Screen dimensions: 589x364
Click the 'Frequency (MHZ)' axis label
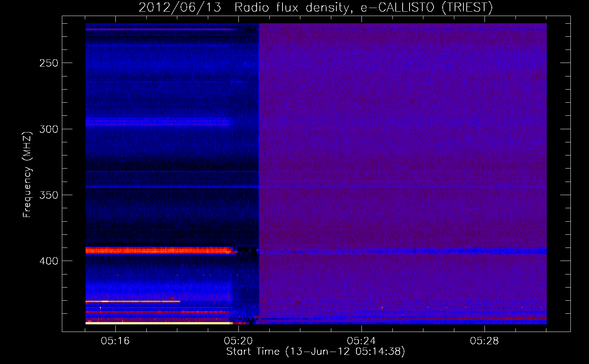27,175
